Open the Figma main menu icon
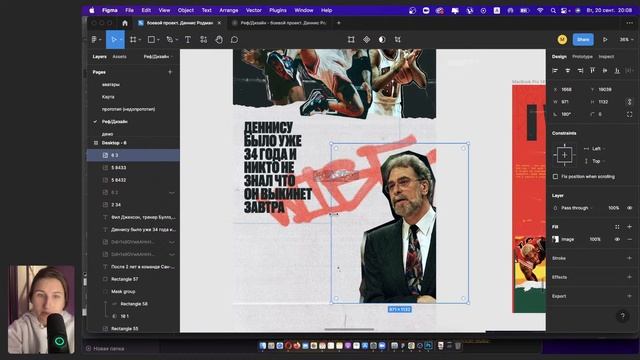Image resolution: width=640 pixels, height=360 pixels. pos(94,40)
